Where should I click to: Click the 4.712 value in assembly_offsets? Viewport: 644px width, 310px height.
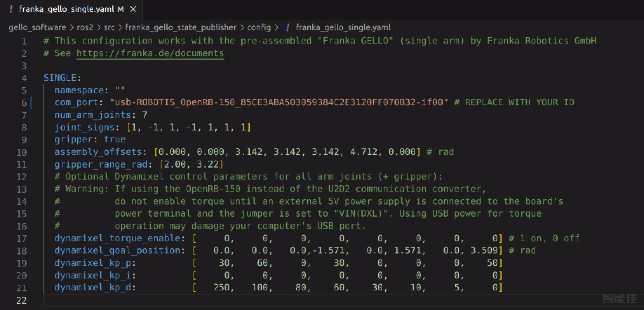click(x=364, y=152)
